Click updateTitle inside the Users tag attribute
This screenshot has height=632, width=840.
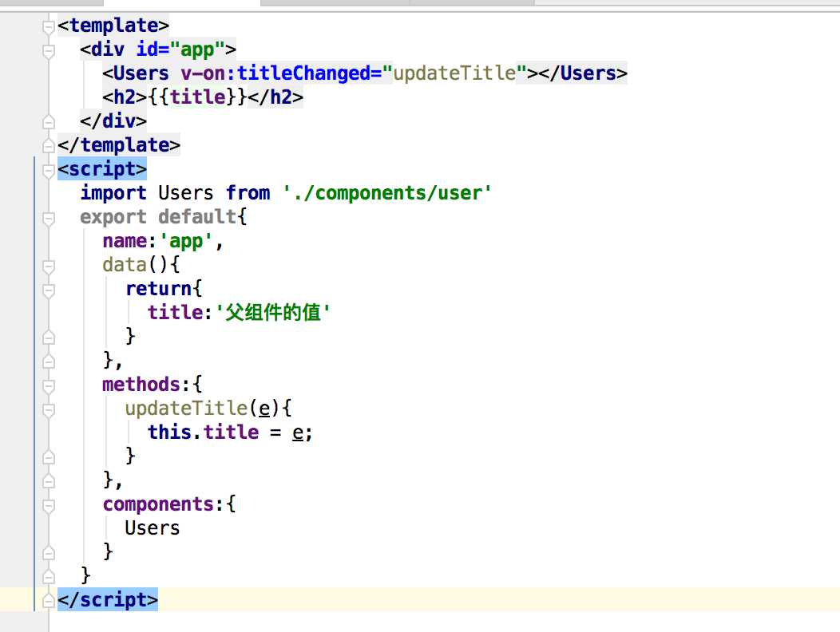pyautogui.click(x=454, y=73)
